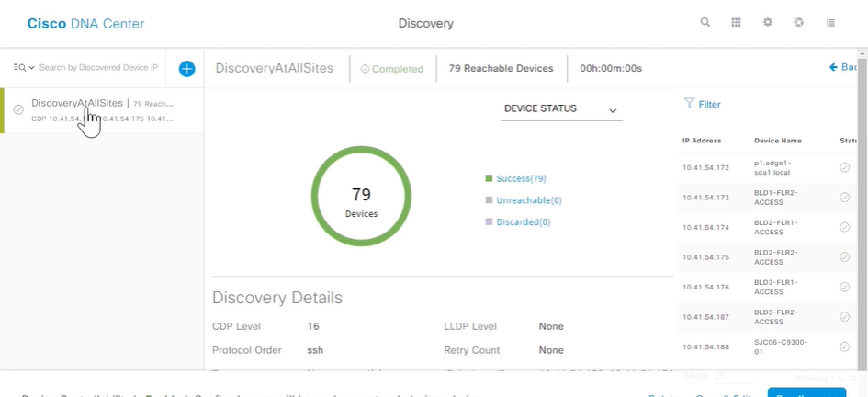
Task: Select IP address 10.41.54.187 cell
Action: click(x=705, y=317)
